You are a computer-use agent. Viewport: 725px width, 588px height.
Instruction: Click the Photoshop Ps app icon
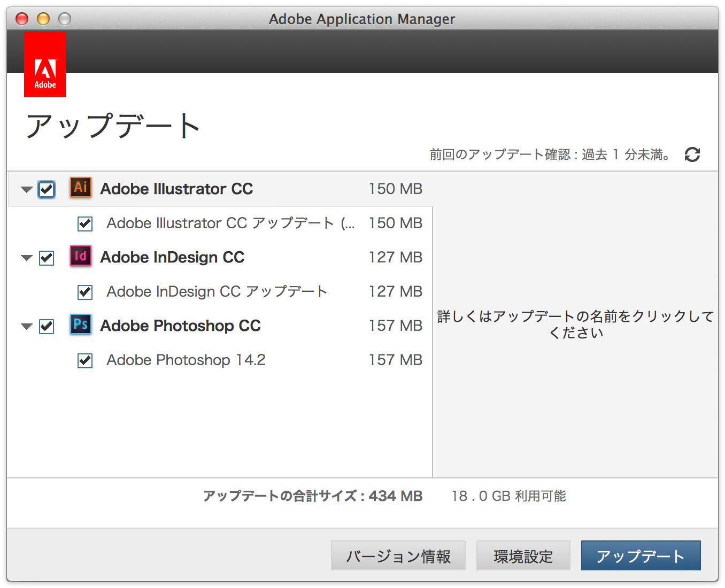(x=81, y=324)
